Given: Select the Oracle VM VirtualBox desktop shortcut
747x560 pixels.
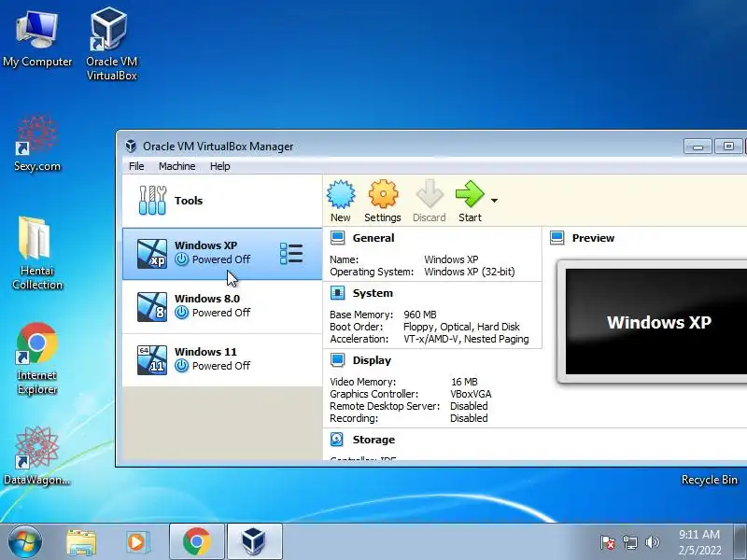Looking at the screenshot, I should tap(111, 44).
